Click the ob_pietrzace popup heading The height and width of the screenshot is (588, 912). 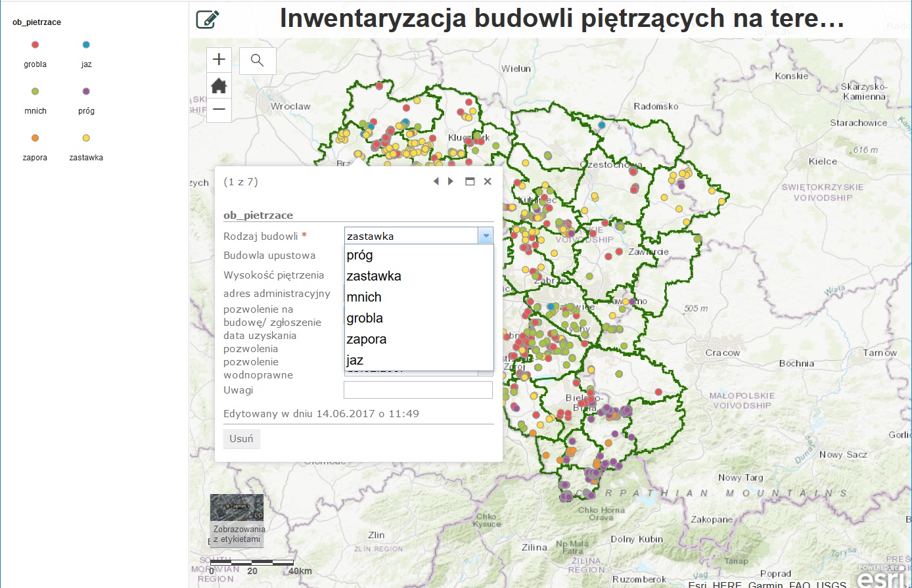258,215
